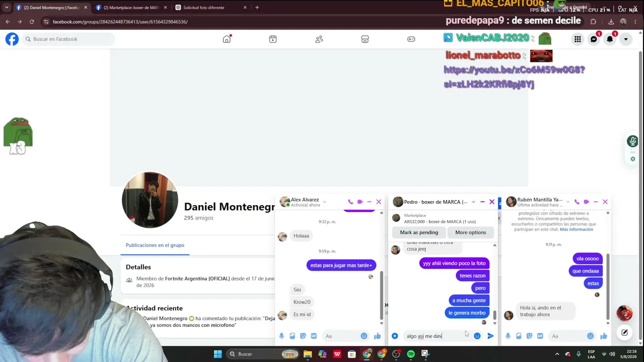The image size is (644, 362).
Task: Expand Rubén Mantilla chat settings chevron
Action: tap(568, 202)
